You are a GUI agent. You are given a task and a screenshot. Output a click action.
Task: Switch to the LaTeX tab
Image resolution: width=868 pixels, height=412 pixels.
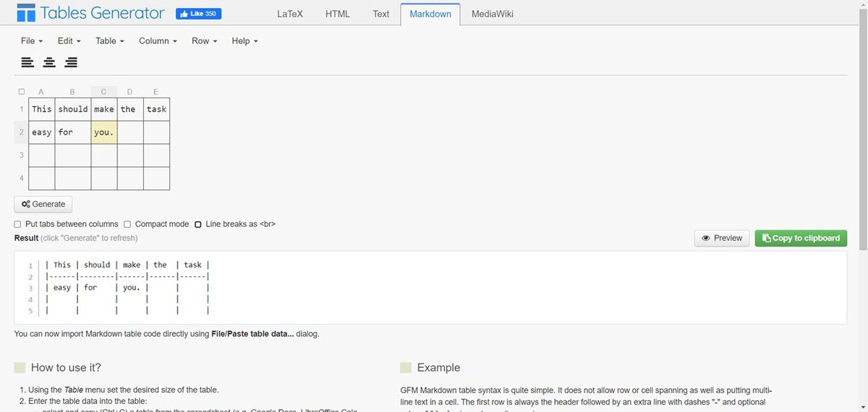291,14
